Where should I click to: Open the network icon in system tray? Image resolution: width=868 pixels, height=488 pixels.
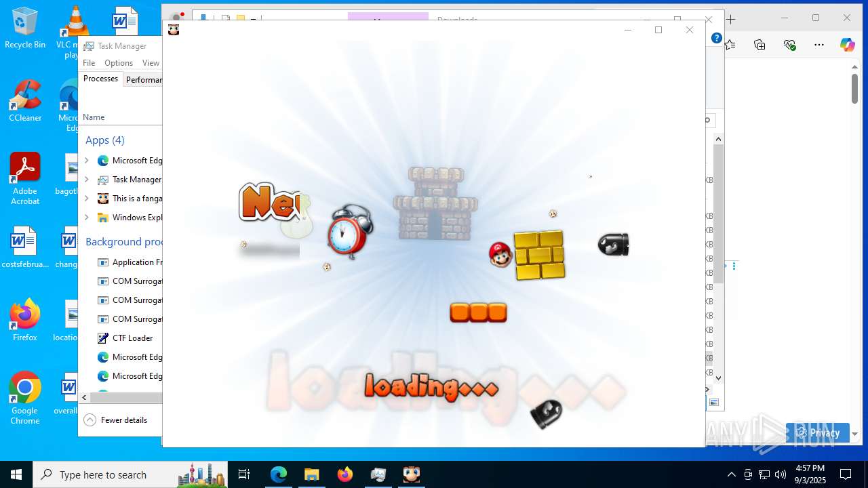tap(764, 474)
